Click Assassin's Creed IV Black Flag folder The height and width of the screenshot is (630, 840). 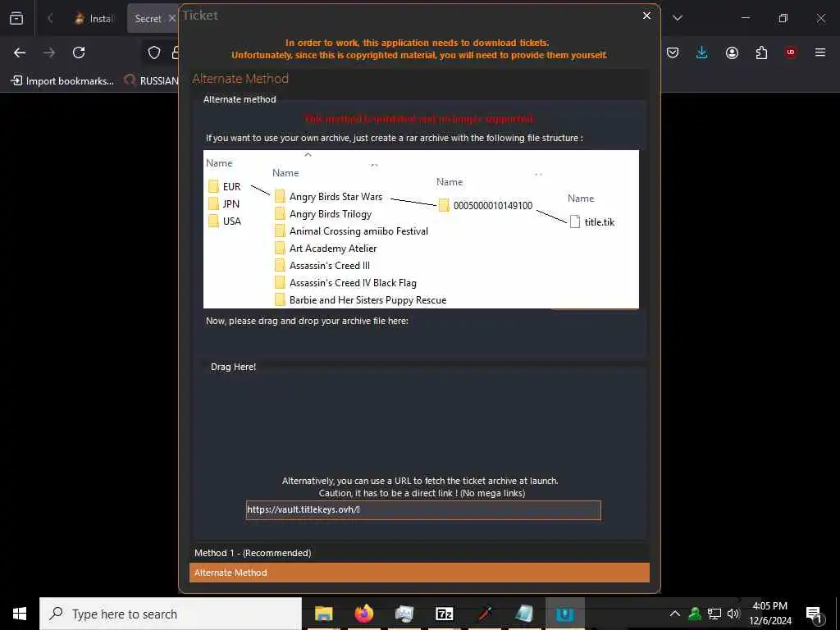tap(345, 283)
